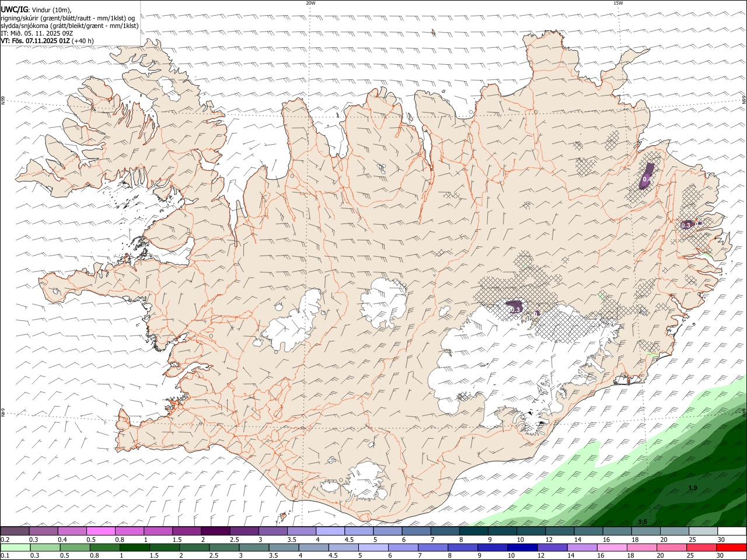Click the 'rigning/skúrir' legend description line

pyautogui.click(x=68, y=18)
